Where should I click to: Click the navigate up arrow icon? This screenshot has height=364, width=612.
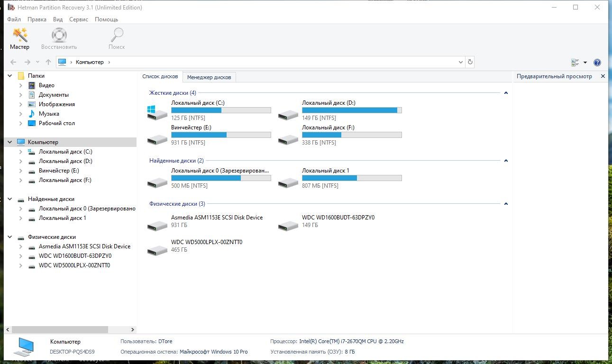click(x=48, y=62)
